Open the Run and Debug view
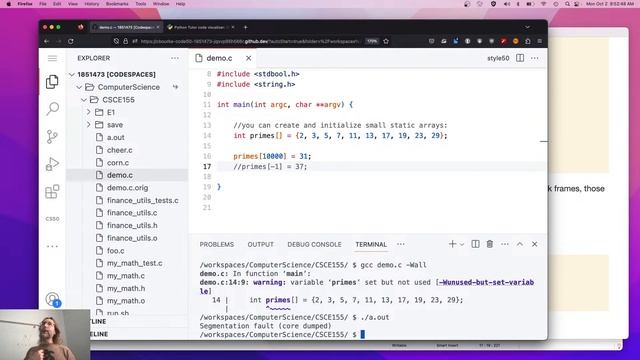 [52, 164]
